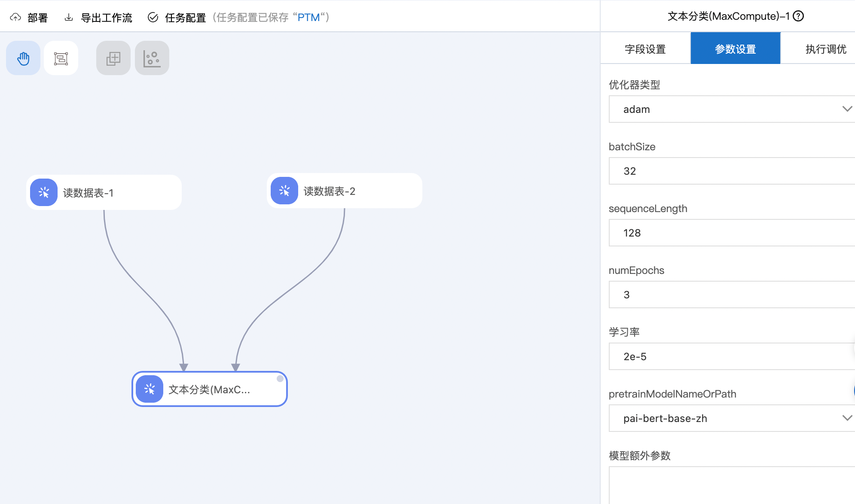Select the 参数设置 tab
The width and height of the screenshot is (855, 504).
(x=736, y=49)
